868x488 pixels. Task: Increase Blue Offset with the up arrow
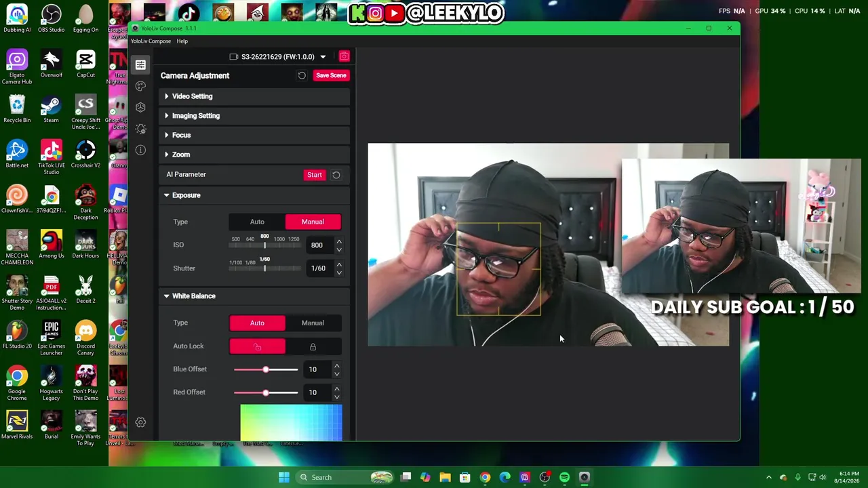pyautogui.click(x=336, y=366)
